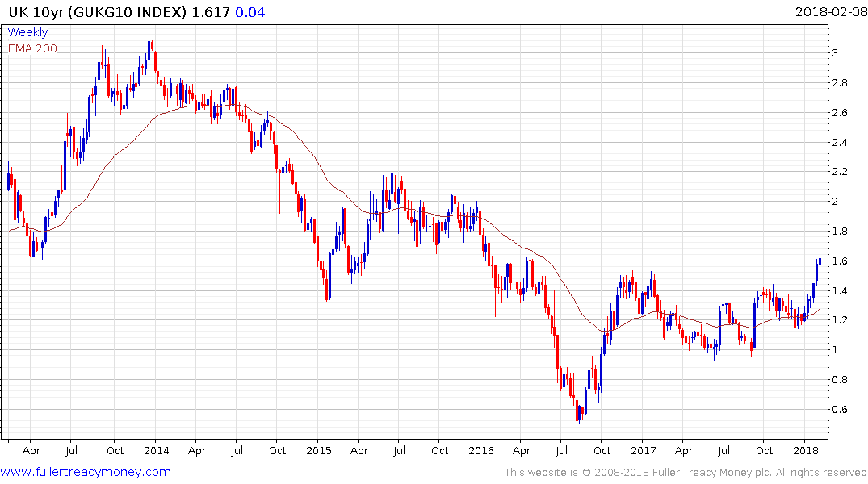Select the 'Weekly' interval label
868x484 pixels.
point(27,32)
